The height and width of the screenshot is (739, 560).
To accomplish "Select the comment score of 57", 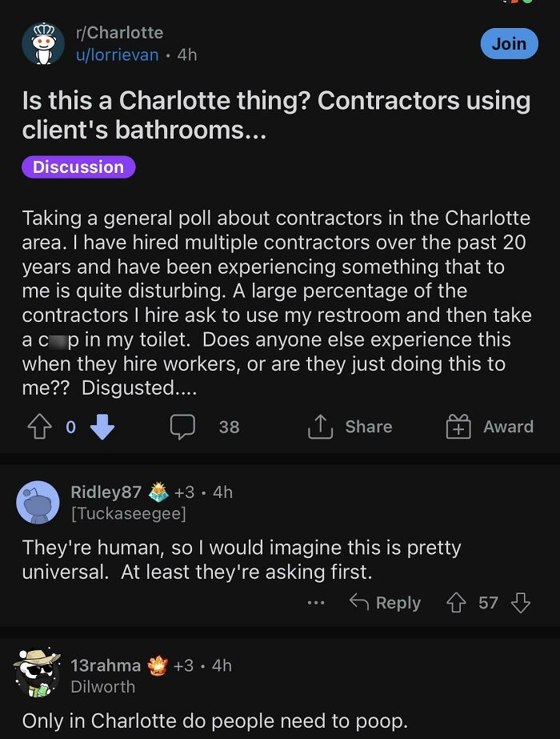I will click(488, 603).
